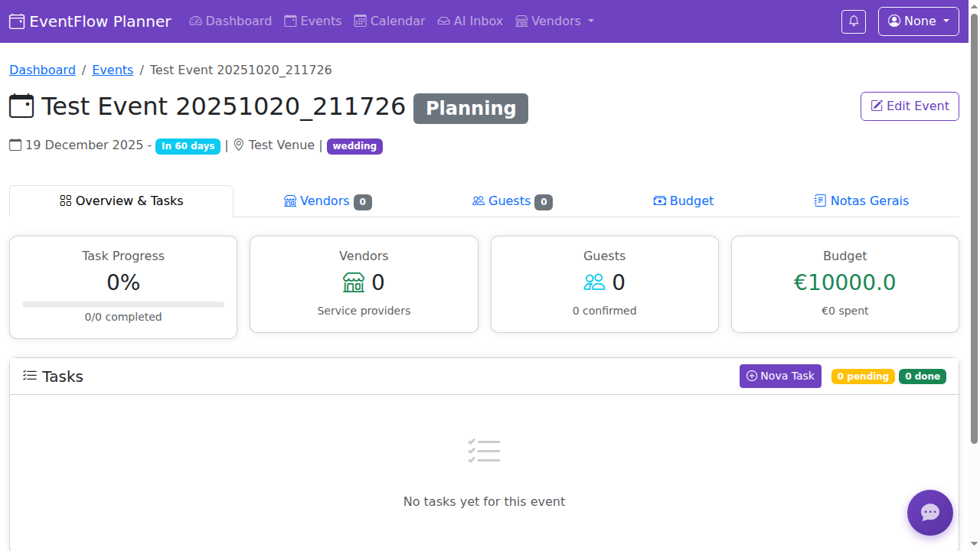Click the blue guests people icon
The width and height of the screenshot is (980, 551).
point(594,282)
